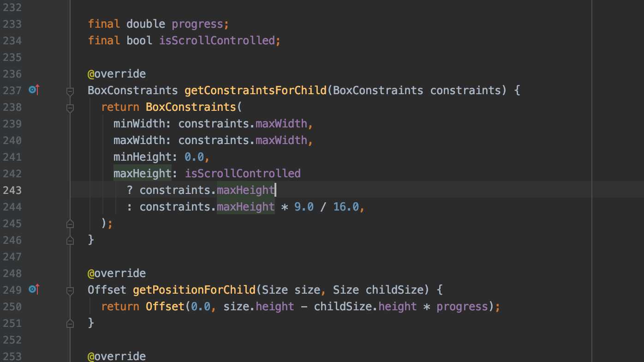
Task: Click the bool keyword on line 234
Action: click(139, 41)
